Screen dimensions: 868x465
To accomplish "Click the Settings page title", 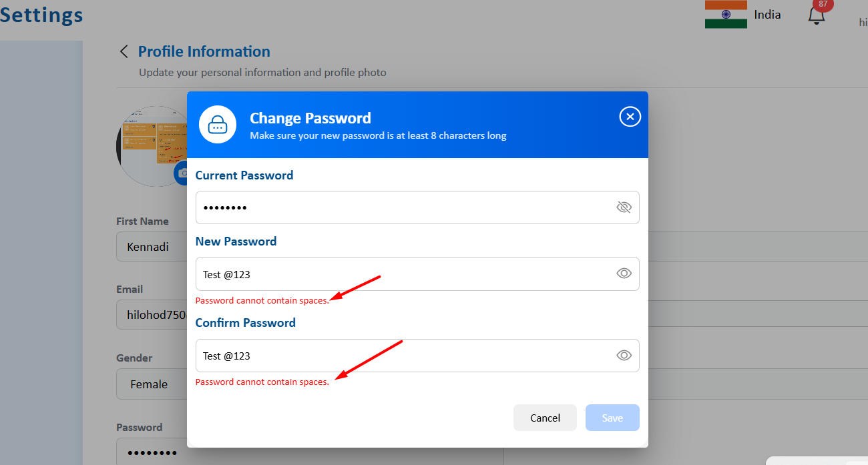I will click(41, 15).
